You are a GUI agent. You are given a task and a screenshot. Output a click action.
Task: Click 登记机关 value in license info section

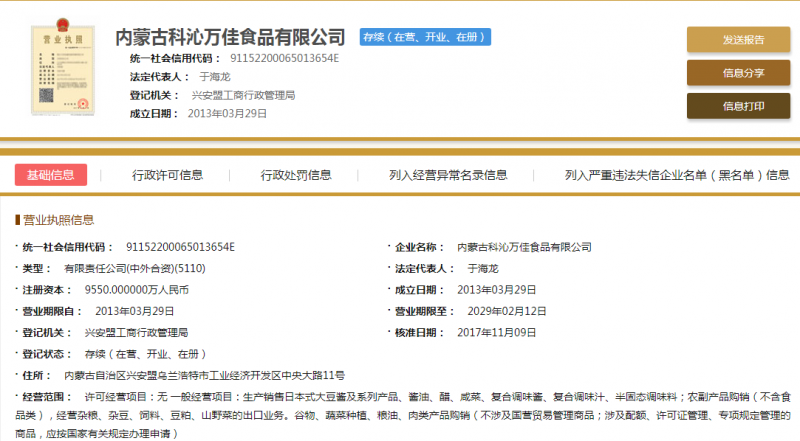(136, 333)
